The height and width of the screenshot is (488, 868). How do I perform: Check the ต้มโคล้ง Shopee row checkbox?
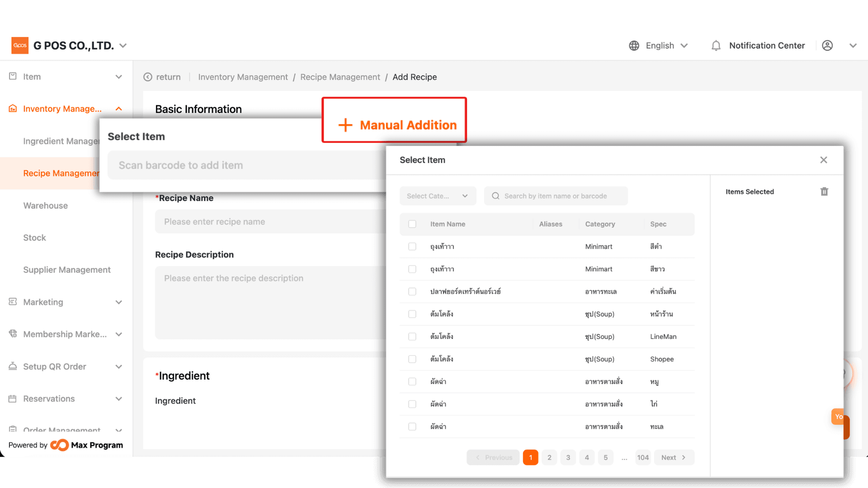(412, 359)
